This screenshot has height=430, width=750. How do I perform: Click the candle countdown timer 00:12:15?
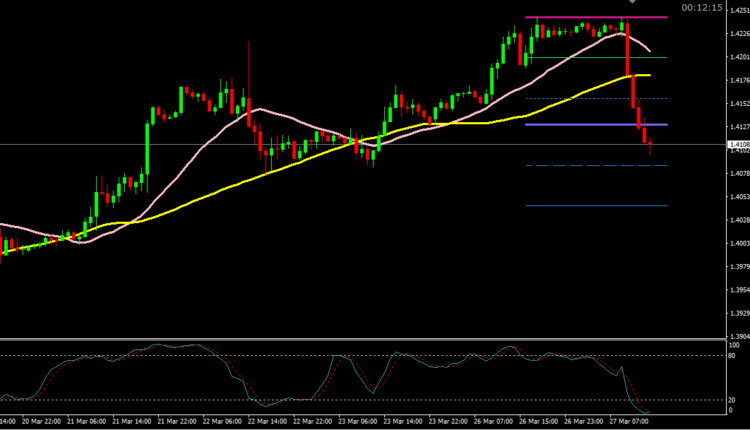pos(701,7)
